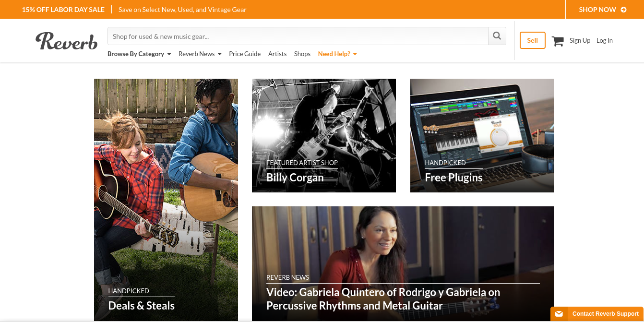Click the magnifying glass search icon
This screenshot has height=322, width=644.
tap(497, 36)
